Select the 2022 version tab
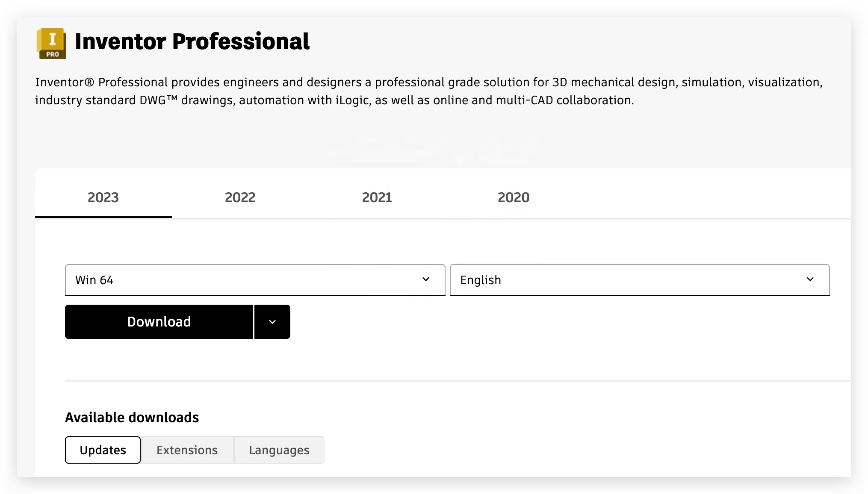The width and height of the screenshot is (868, 494). tap(240, 197)
